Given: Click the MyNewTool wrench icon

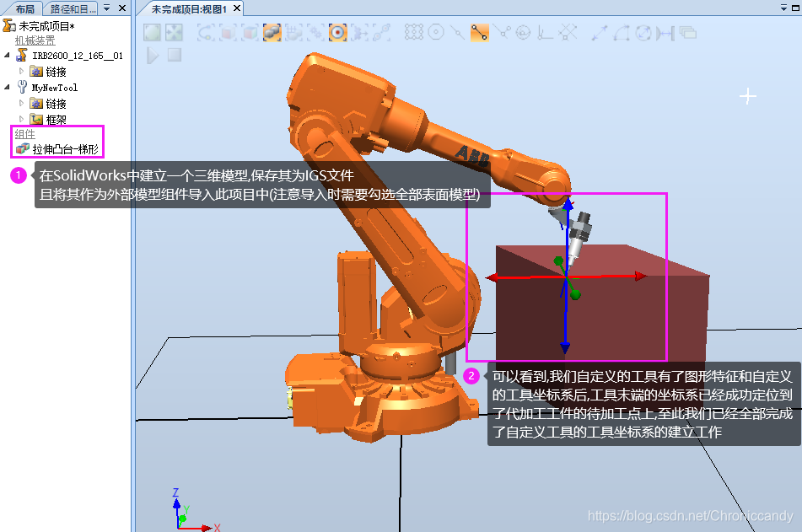Looking at the screenshot, I should (x=23, y=86).
